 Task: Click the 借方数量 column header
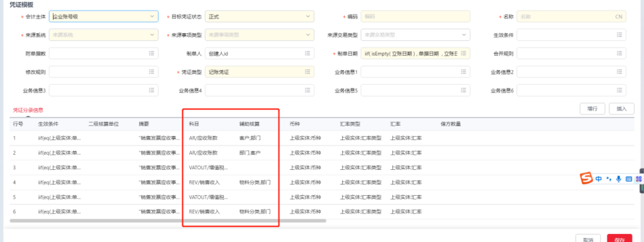tap(450, 124)
